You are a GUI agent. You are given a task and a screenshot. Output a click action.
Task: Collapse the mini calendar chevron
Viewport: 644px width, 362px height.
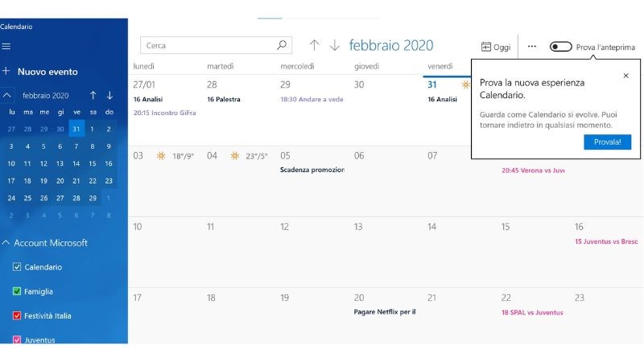coord(7,95)
